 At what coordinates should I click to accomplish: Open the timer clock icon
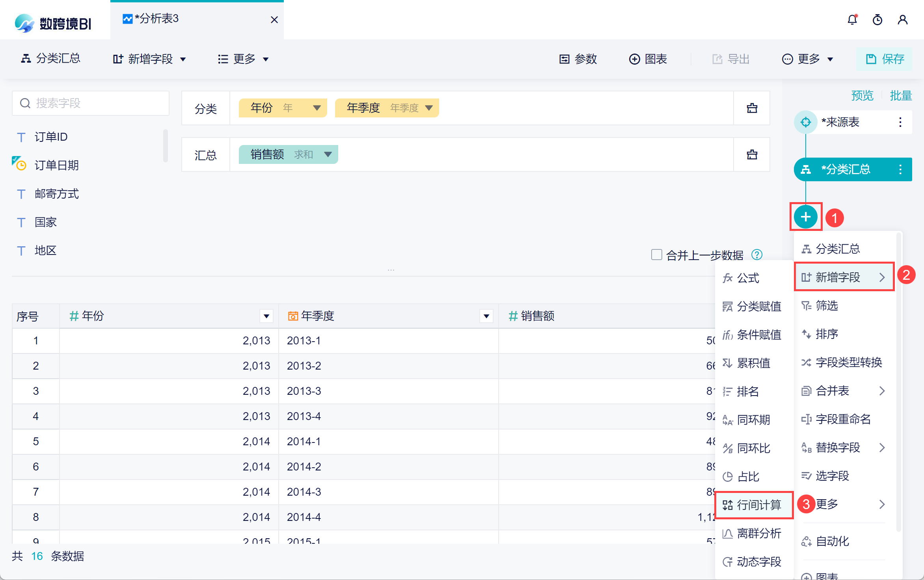pos(877,20)
